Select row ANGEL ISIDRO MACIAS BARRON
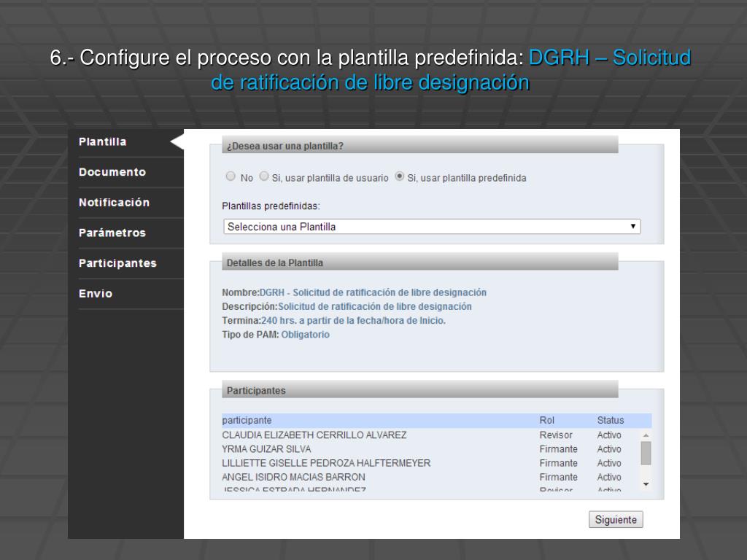This screenshot has height=560, width=747. [x=431, y=477]
